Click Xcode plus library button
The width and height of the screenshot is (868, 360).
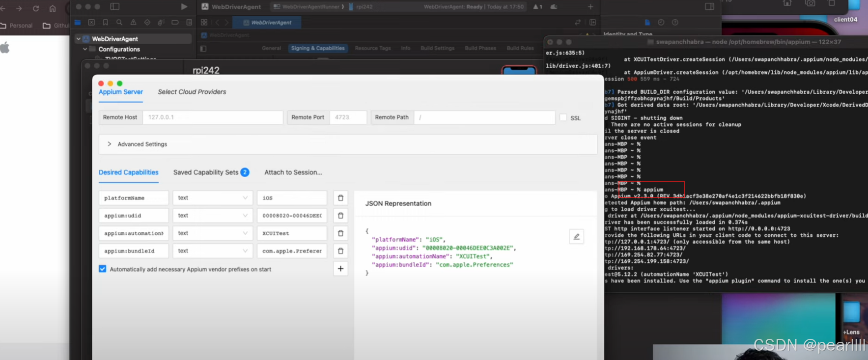590,7
